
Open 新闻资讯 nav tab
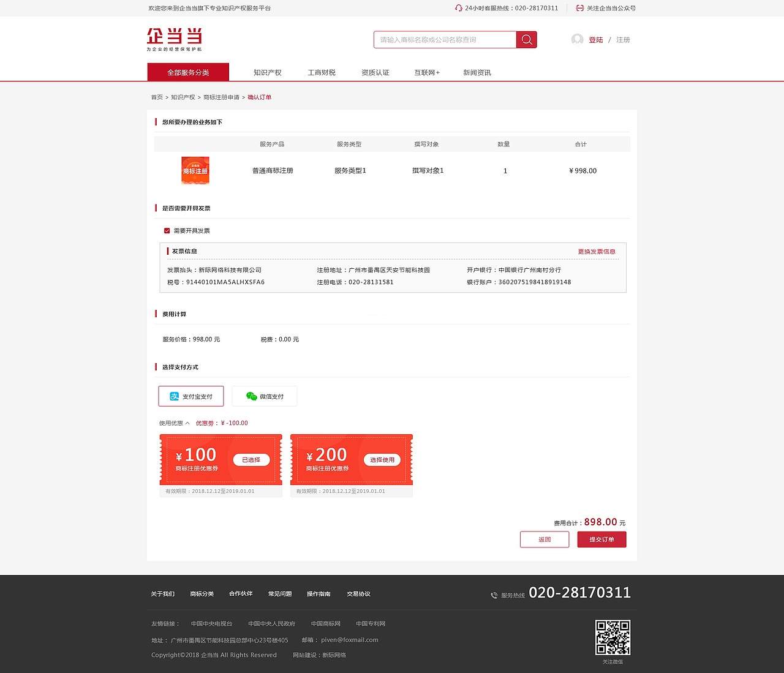(477, 72)
